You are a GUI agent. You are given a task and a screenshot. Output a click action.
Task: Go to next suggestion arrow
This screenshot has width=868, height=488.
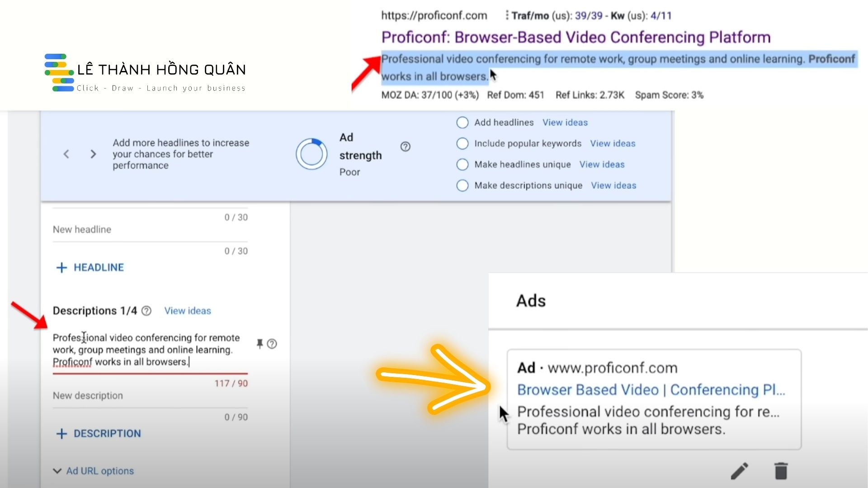[93, 154]
